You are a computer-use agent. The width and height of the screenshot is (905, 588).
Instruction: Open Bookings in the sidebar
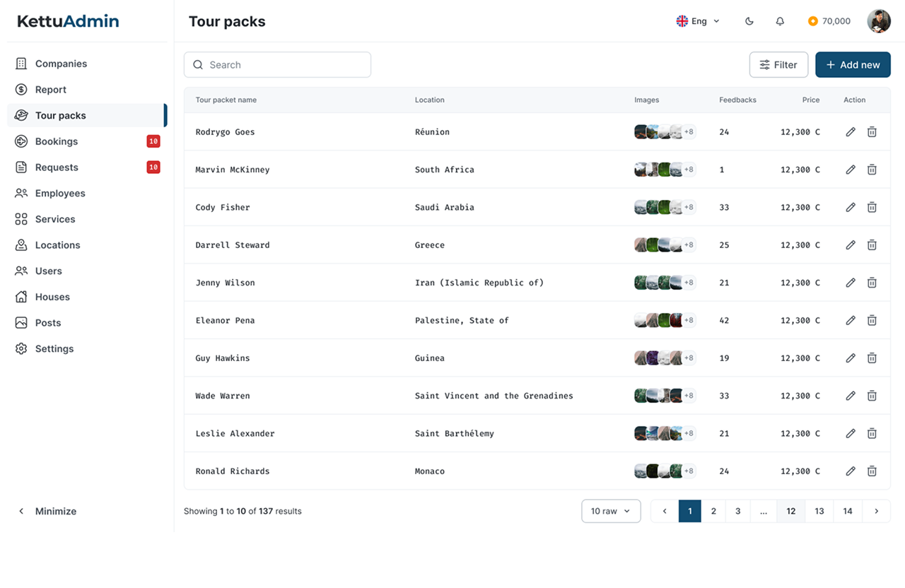coord(57,141)
